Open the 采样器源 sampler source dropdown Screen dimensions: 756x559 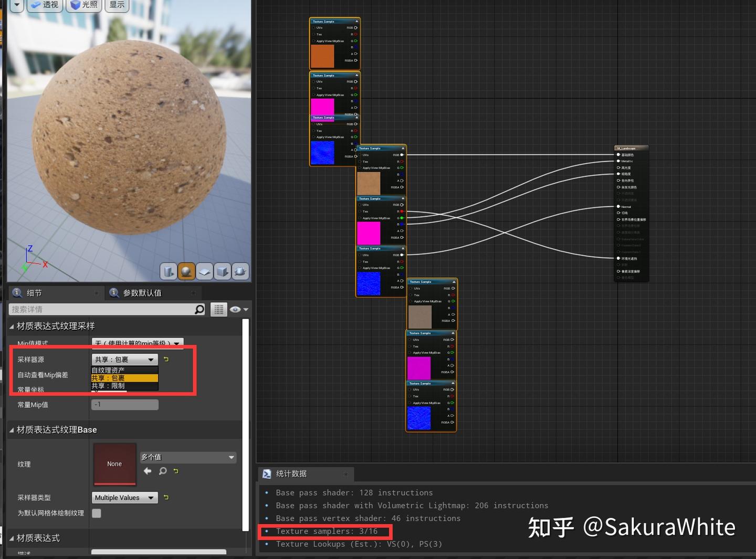[x=125, y=360]
